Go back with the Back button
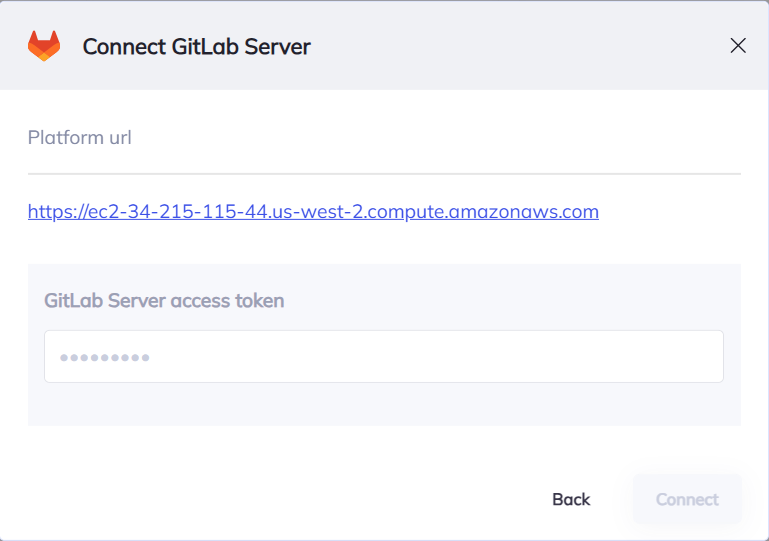The height and width of the screenshot is (541, 769). point(571,499)
